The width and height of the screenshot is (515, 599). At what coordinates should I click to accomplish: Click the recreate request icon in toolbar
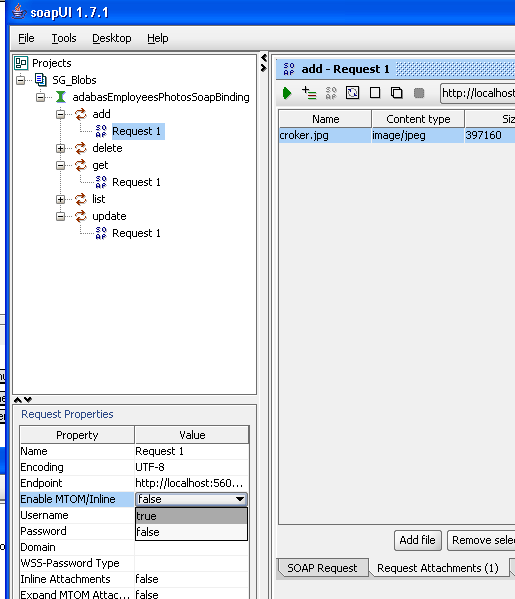click(352, 93)
